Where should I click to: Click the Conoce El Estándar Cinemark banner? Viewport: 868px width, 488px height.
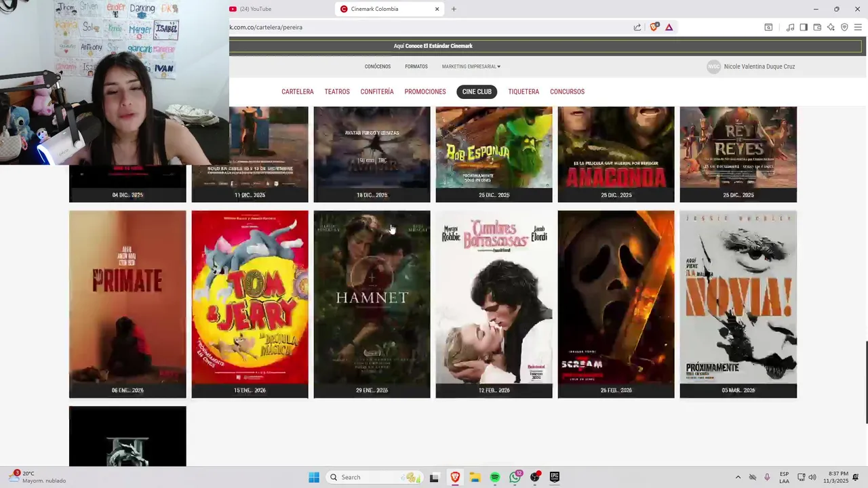433,46
